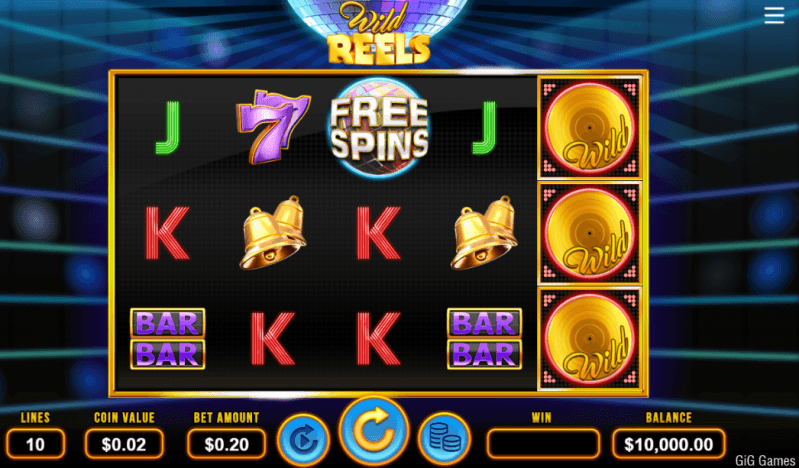Select the golden bells on the fourth reel
799x468 pixels.
484,232
